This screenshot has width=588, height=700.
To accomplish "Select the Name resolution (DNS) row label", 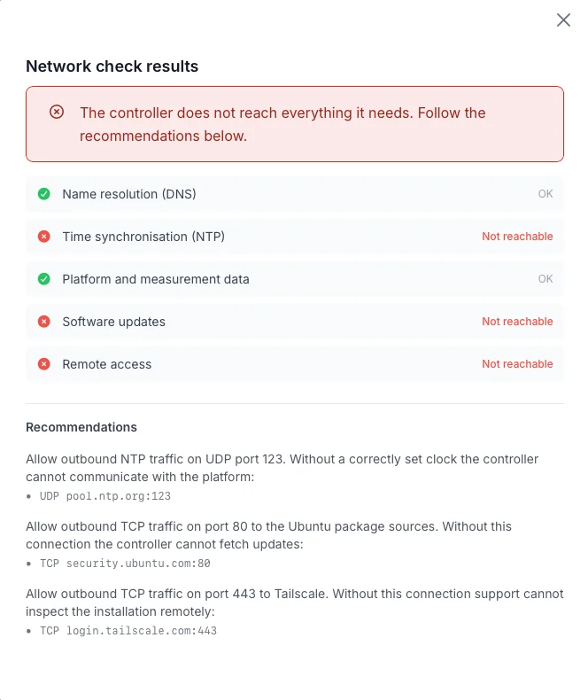I will pyautogui.click(x=129, y=194).
